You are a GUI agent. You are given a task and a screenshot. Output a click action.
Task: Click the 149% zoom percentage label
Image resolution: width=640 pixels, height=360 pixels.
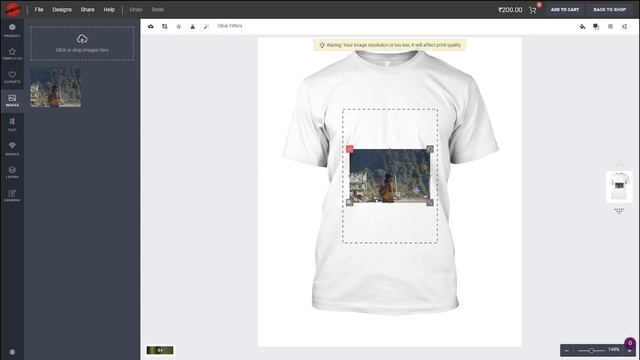(613, 349)
